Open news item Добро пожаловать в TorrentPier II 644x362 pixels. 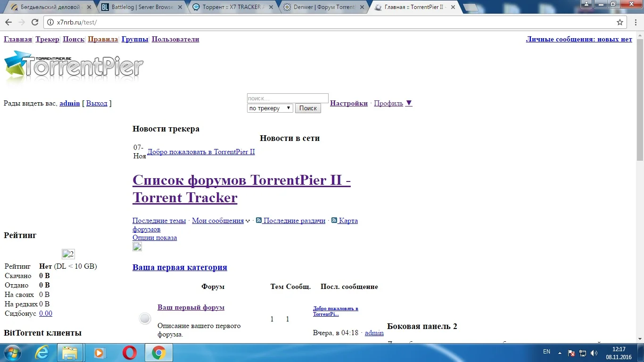[x=201, y=152]
